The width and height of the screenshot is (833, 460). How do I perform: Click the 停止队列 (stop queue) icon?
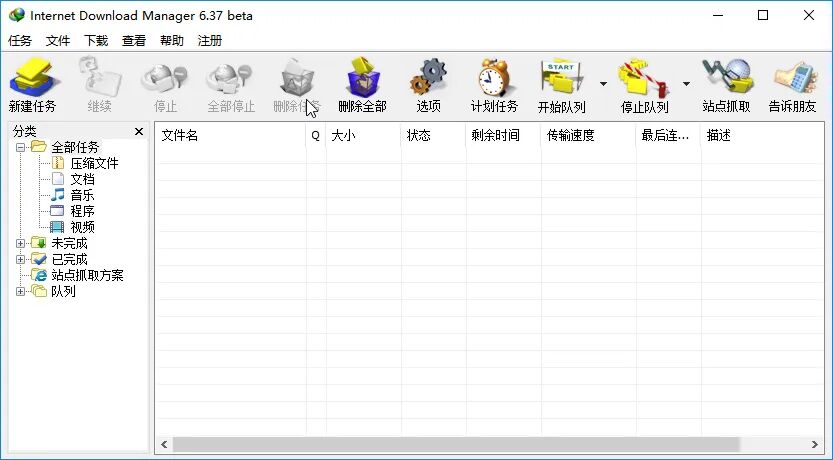click(644, 78)
